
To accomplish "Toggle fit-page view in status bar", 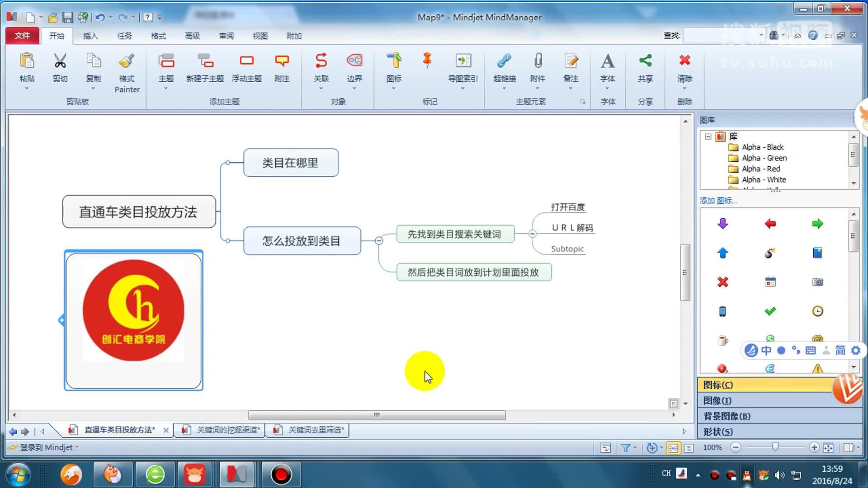I will pyautogui.click(x=829, y=447).
